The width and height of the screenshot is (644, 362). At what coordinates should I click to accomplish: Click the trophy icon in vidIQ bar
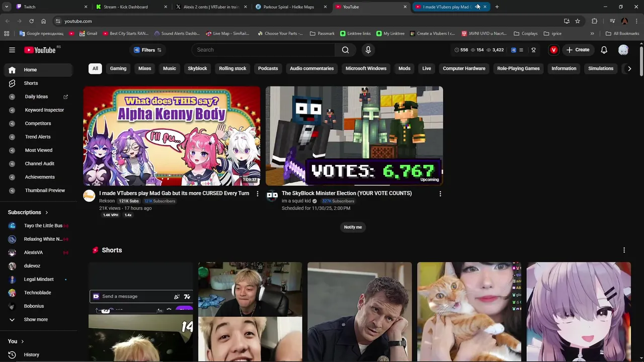tap(533, 50)
